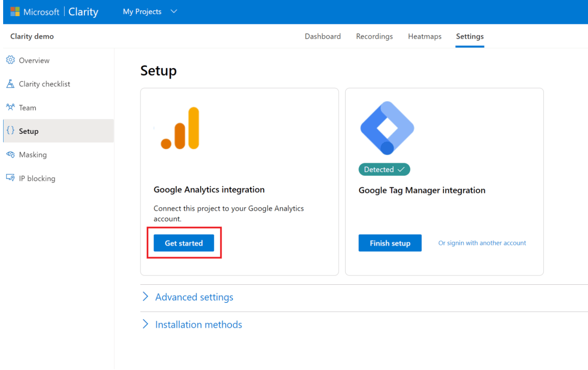Open the Heatmaps view
Image resolution: width=588 pixels, height=370 pixels.
pyautogui.click(x=424, y=36)
